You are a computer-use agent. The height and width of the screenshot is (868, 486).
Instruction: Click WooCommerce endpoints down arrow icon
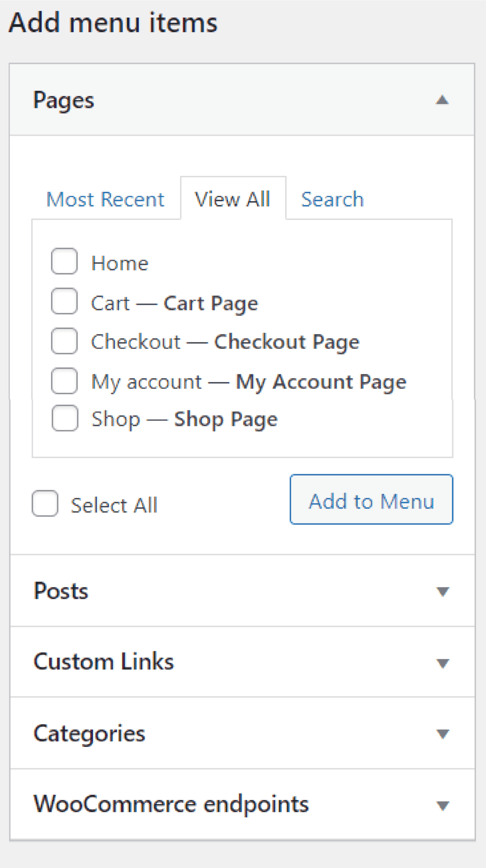(x=443, y=805)
